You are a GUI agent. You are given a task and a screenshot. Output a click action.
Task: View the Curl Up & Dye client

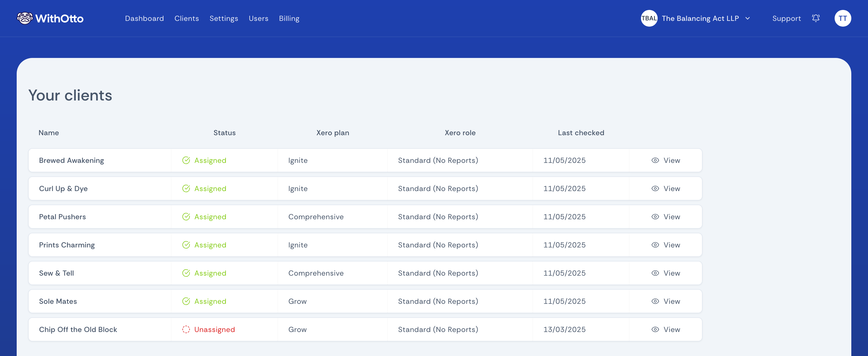click(665, 189)
